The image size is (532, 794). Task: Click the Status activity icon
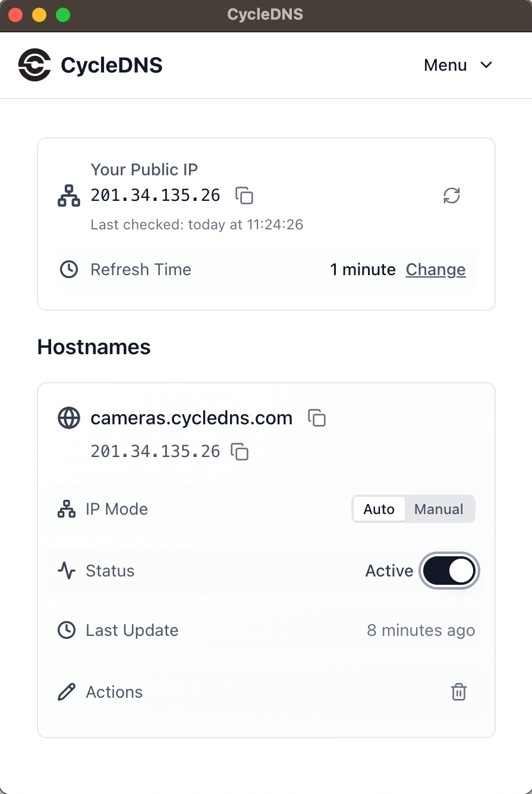pos(67,571)
